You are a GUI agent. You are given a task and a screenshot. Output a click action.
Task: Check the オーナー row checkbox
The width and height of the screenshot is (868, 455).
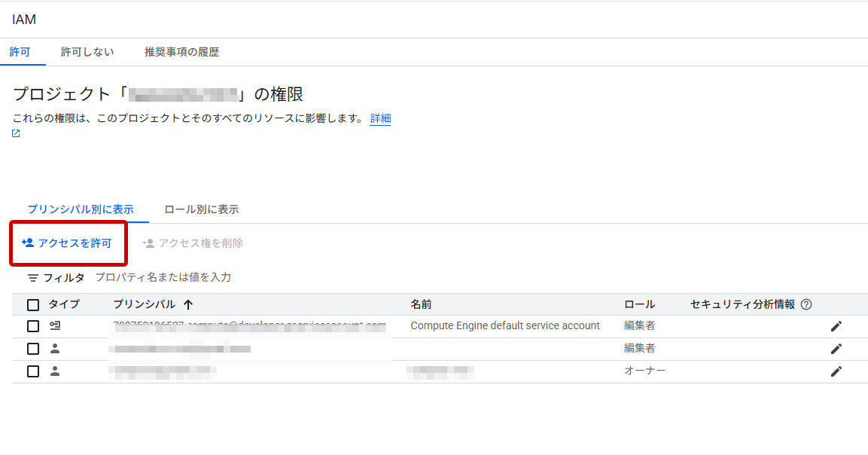tap(33, 371)
